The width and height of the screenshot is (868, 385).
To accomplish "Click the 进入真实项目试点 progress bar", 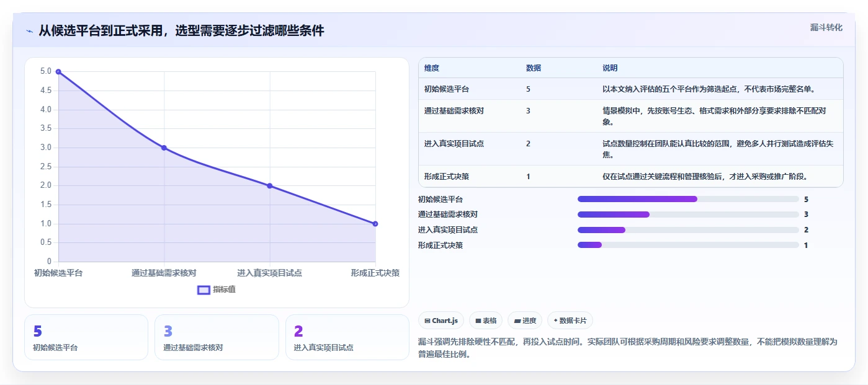I will pos(688,230).
